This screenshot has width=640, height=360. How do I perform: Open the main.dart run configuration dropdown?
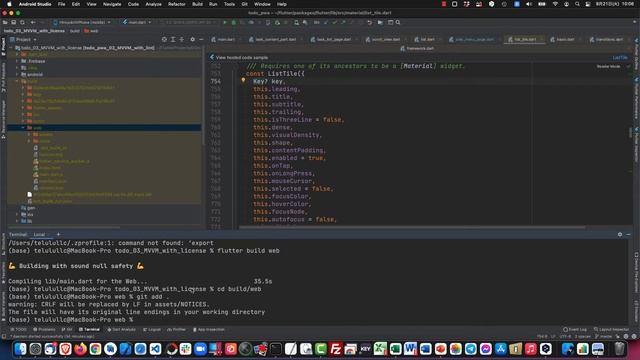pos(137,22)
